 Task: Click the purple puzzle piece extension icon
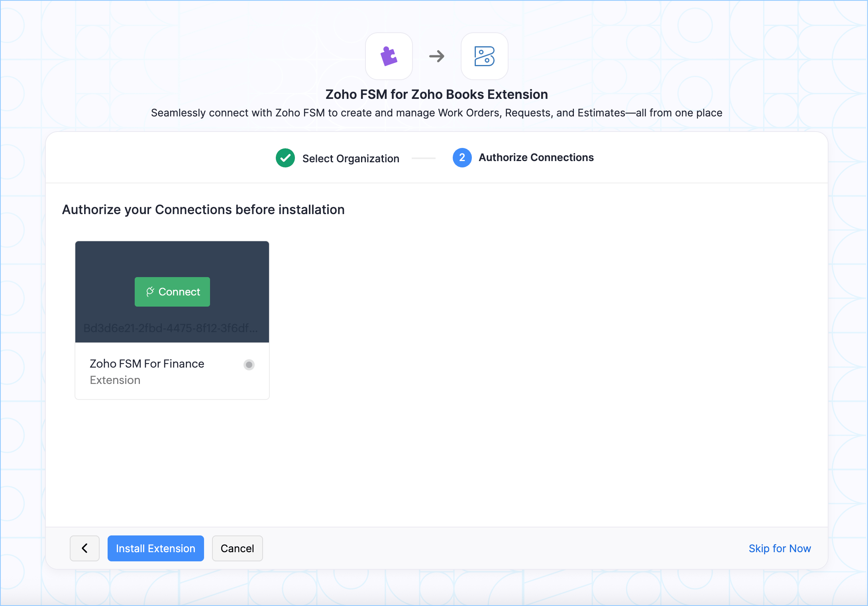point(389,56)
